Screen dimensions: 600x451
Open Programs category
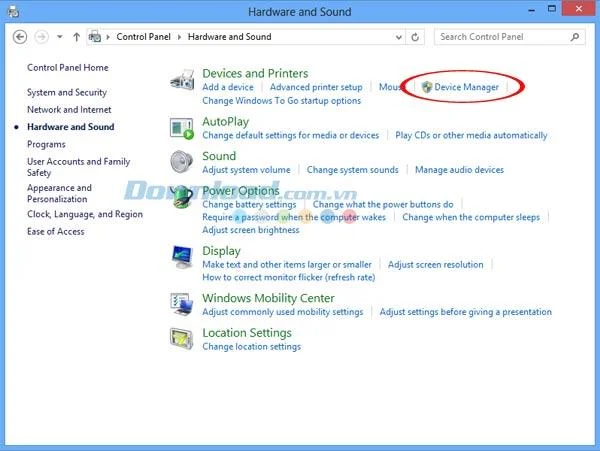click(46, 145)
